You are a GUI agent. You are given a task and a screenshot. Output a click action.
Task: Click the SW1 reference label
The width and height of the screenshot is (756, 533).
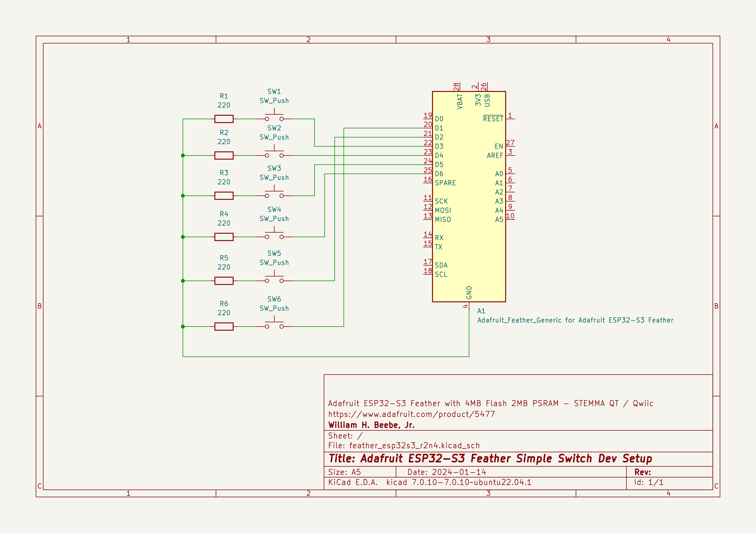click(x=274, y=91)
